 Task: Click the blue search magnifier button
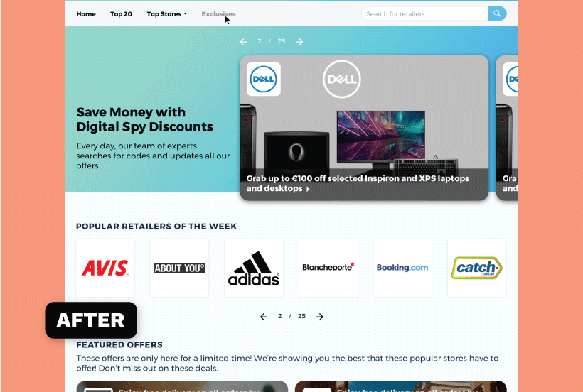[x=497, y=13]
